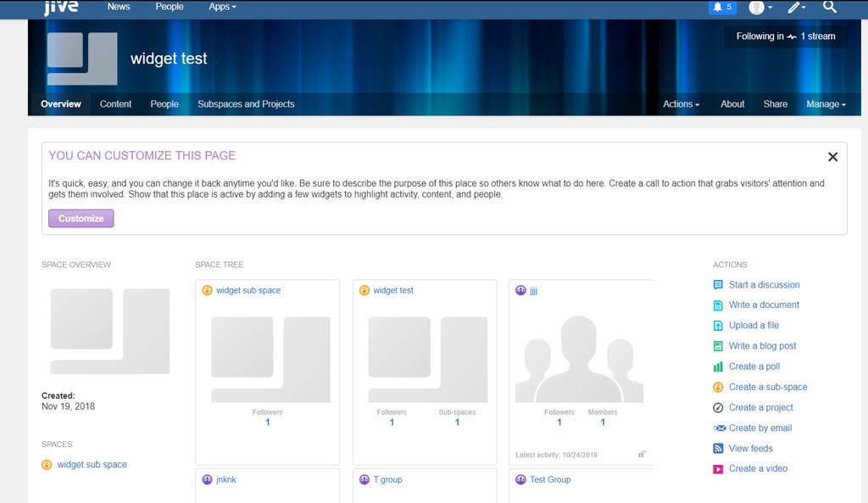This screenshot has width=868, height=503.
Task: Click the Create a poll icon
Action: [x=718, y=366]
